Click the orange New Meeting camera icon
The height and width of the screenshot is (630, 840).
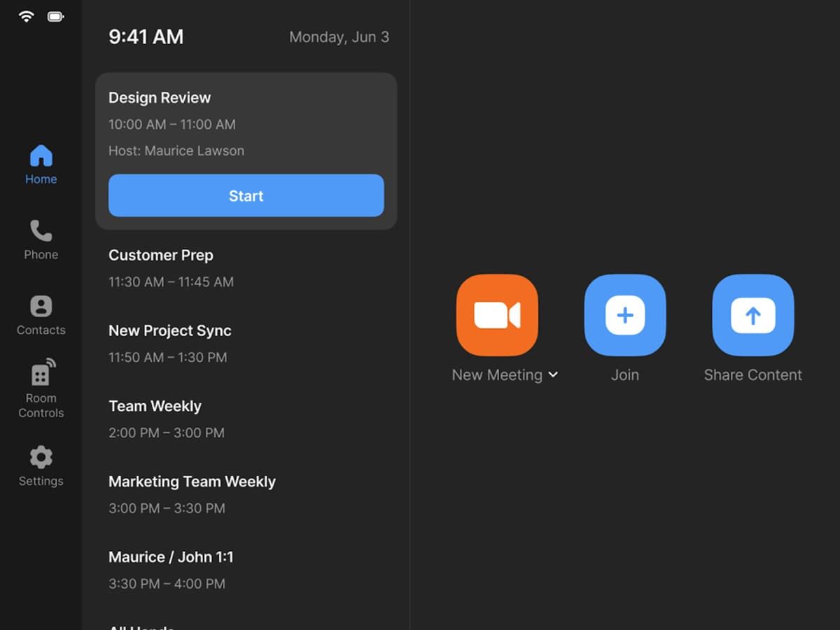tap(497, 315)
